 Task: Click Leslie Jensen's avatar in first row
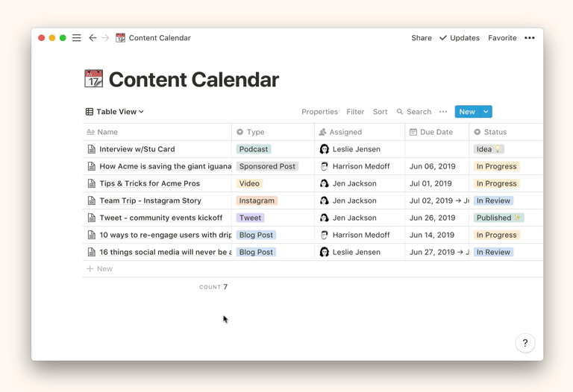(324, 149)
